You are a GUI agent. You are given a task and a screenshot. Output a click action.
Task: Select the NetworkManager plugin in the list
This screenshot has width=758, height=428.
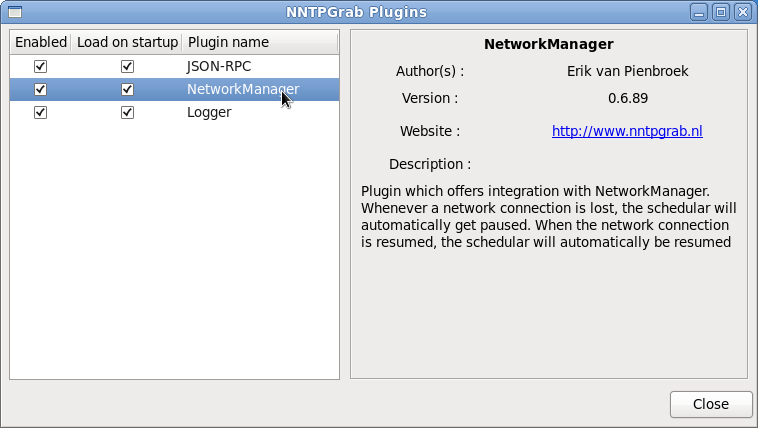pyautogui.click(x=242, y=89)
